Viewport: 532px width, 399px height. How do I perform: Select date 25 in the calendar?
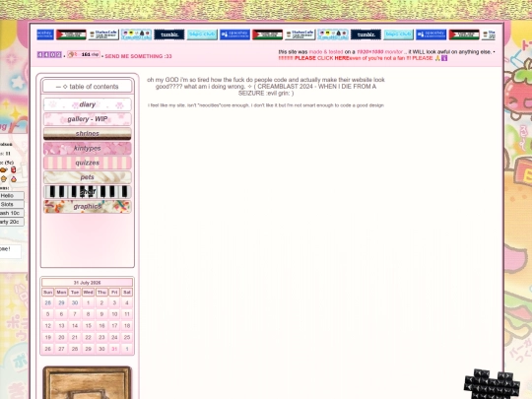pyautogui.click(x=127, y=337)
